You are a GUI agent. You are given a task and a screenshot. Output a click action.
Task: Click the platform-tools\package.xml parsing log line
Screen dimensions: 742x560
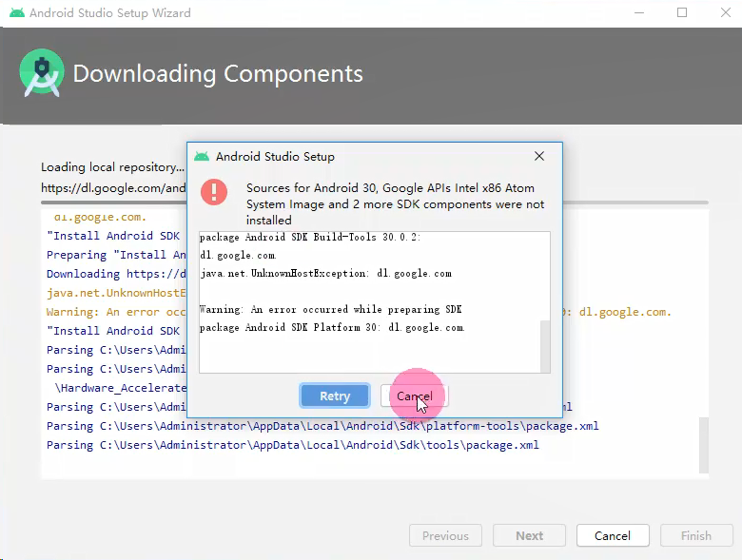point(322,426)
